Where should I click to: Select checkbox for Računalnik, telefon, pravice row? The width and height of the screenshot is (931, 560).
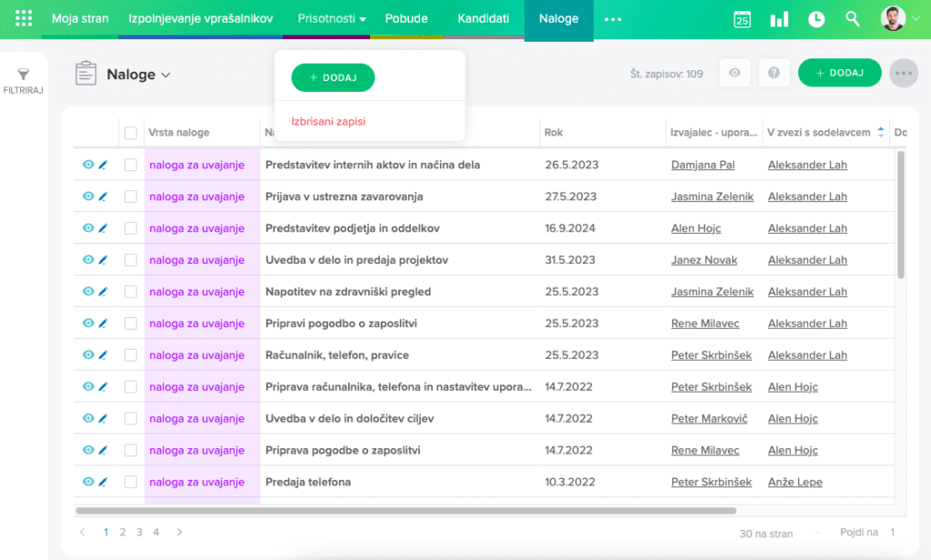pos(131,355)
